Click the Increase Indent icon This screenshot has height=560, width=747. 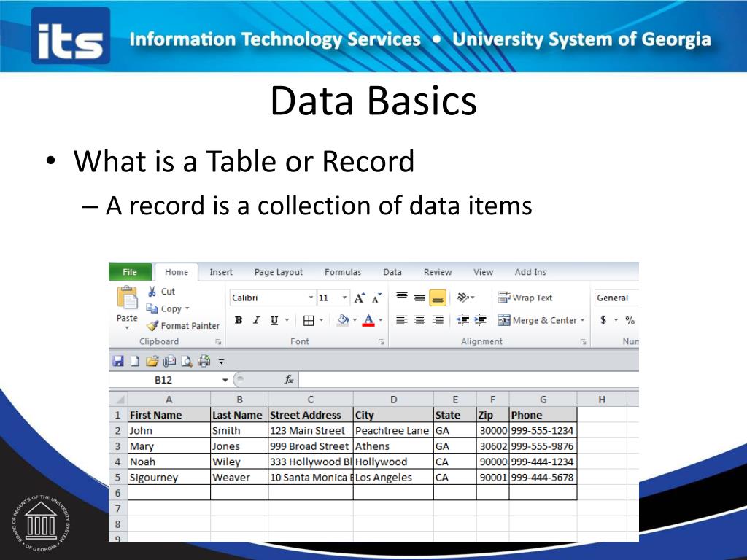click(x=480, y=320)
